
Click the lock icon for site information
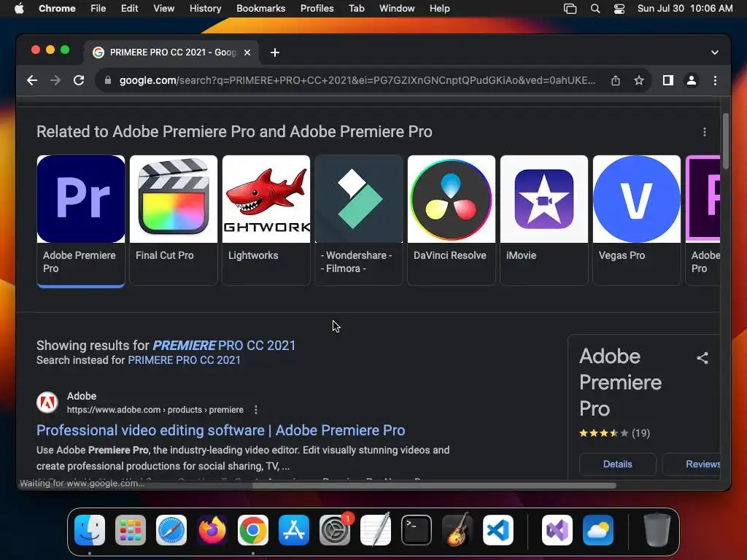pos(108,80)
